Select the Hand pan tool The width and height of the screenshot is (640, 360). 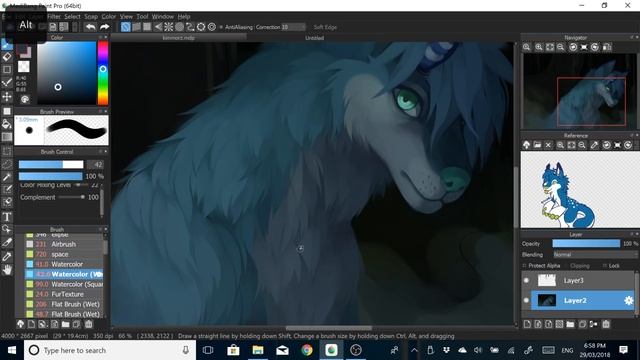pyautogui.click(x=7, y=270)
